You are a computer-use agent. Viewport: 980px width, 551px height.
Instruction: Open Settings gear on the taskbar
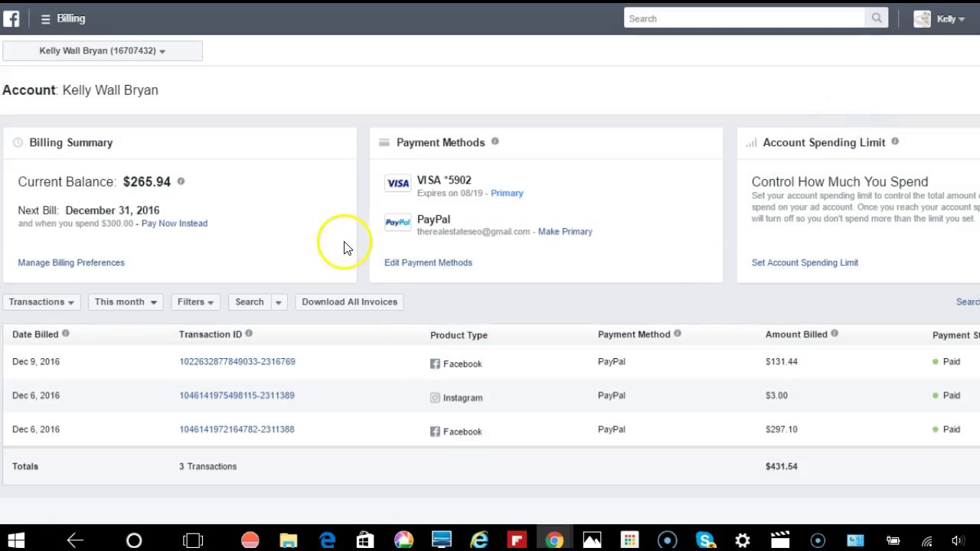pos(743,540)
